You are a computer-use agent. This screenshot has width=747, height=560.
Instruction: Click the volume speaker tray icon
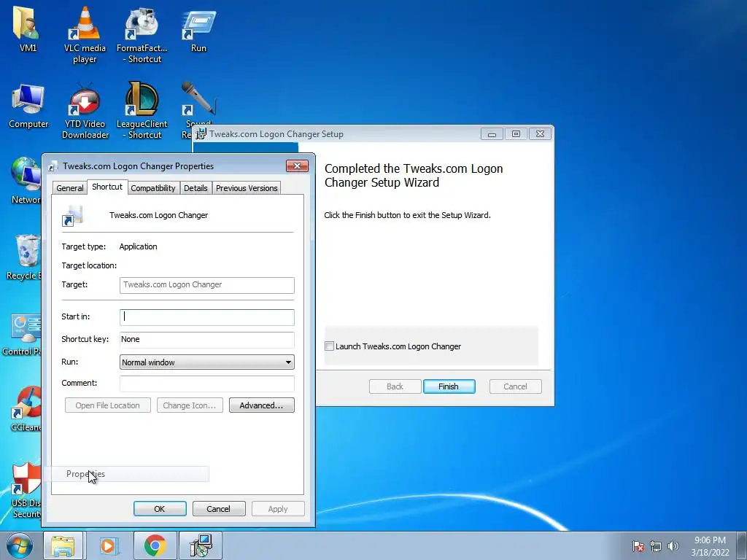[x=673, y=546]
